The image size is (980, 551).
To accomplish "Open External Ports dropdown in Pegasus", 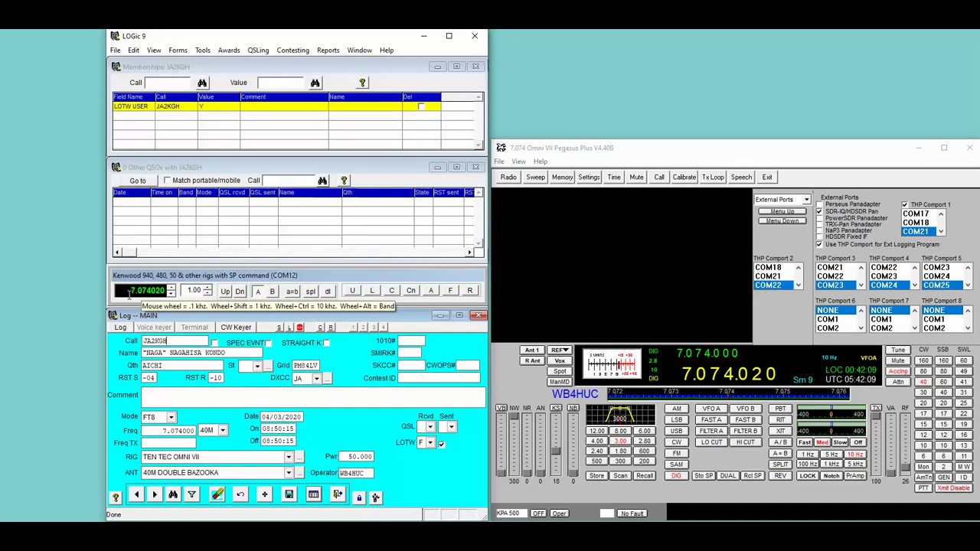I will 806,200.
